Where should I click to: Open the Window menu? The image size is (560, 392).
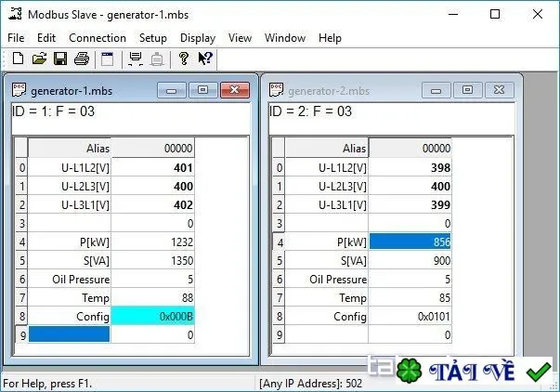coord(285,38)
